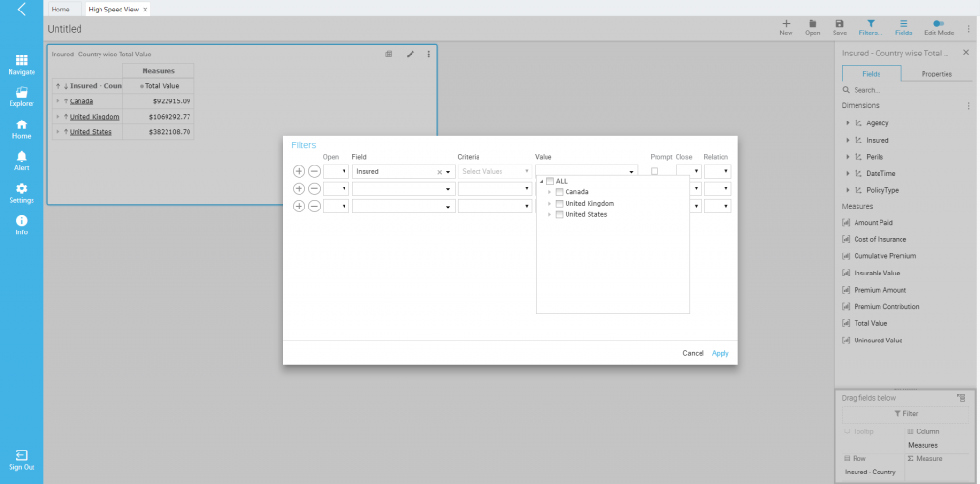Open the Alert bell icon

(21, 157)
